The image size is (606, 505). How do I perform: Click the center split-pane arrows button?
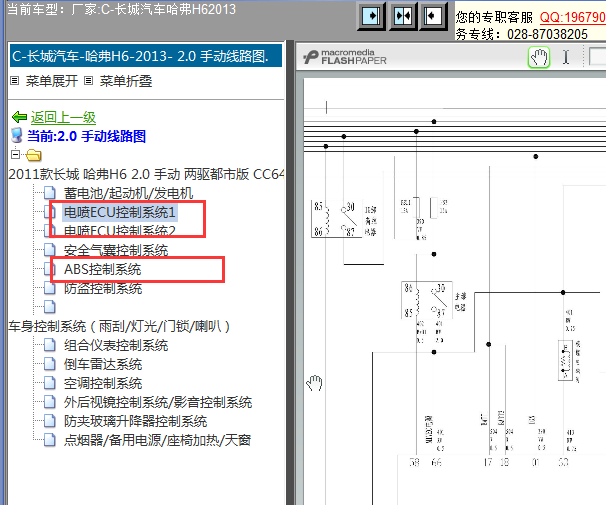[403, 16]
